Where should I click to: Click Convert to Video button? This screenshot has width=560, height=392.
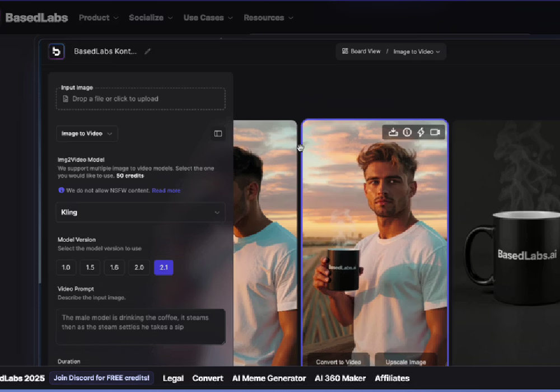tap(338, 361)
